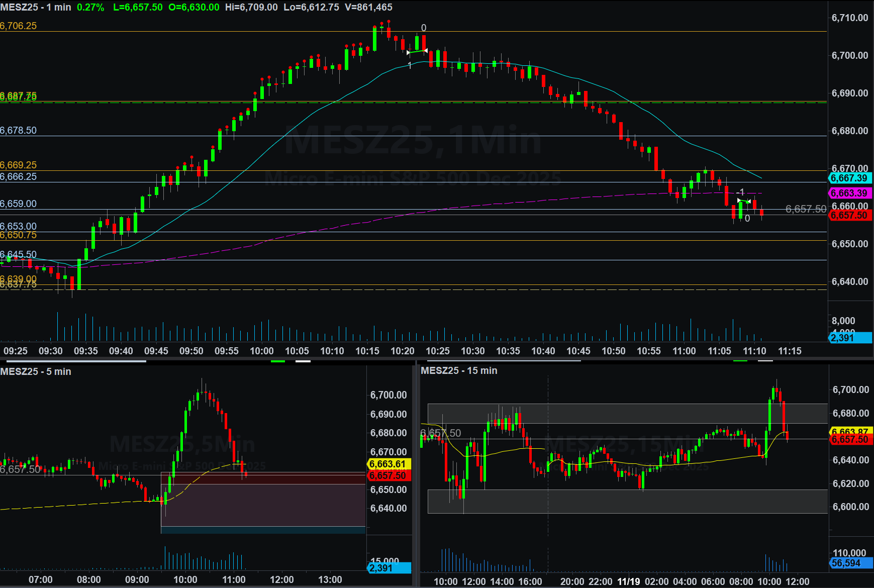Screen dimensions: 874x588
Task: Click the magenta 6,663.39 VWAP price tag
Action: pos(849,193)
